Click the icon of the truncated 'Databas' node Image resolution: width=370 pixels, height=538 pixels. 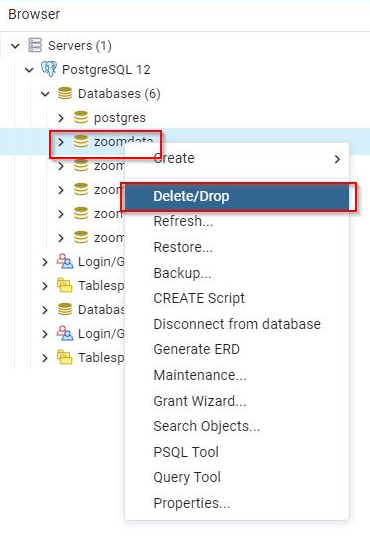pos(65,309)
